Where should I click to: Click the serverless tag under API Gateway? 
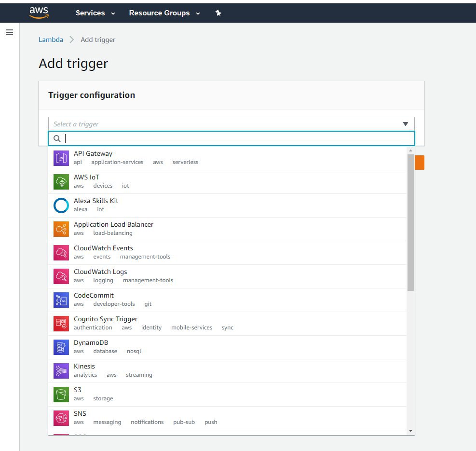point(185,162)
